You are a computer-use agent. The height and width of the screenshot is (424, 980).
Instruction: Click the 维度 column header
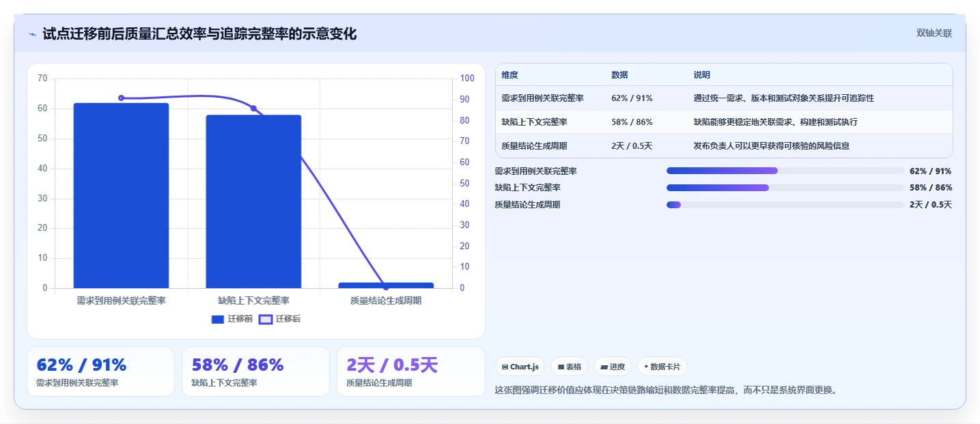(509, 75)
